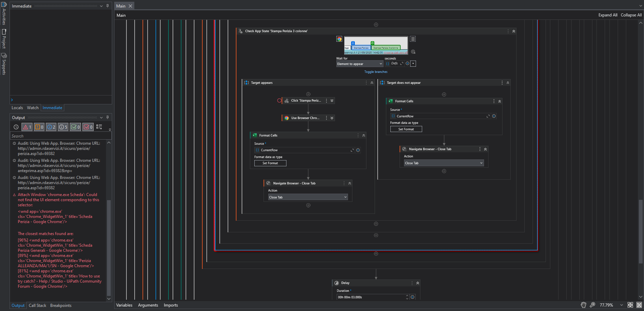The height and width of the screenshot is (311, 644).
Task: Select the Pan tool in the status bar
Action: coord(583,305)
